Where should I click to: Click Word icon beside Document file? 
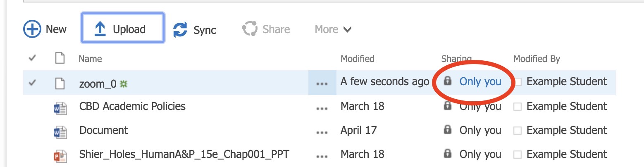click(60, 131)
